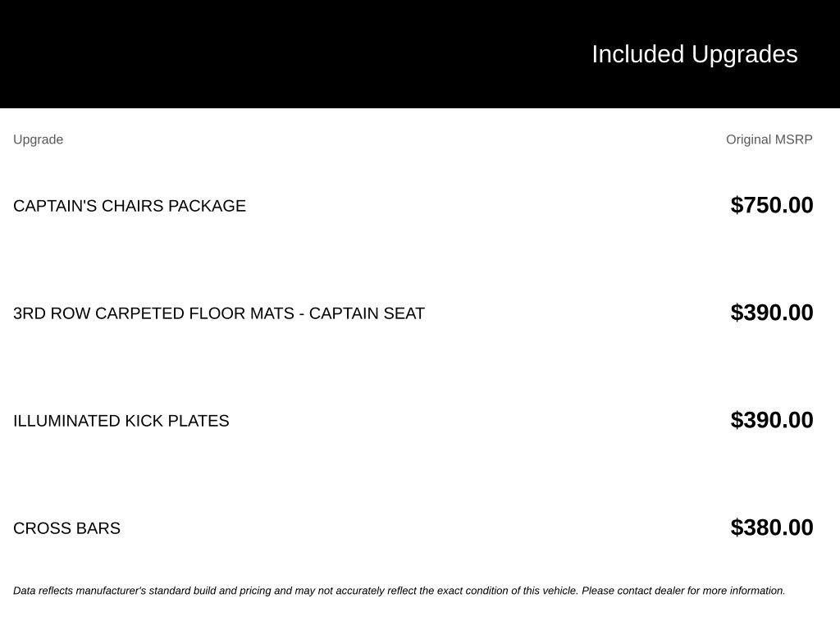This screenshot has width=840, height=630.
Task: Select the Original MSRP column header
Action: [x=769, y=139]
